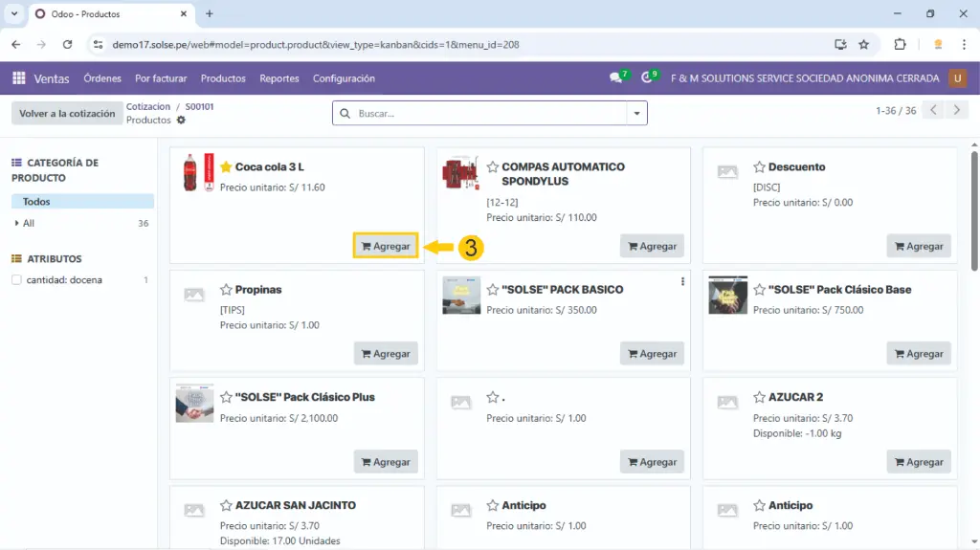Add Coca cola 3 L with Agregar
980x550 pixels.
(x=386, y=246)
